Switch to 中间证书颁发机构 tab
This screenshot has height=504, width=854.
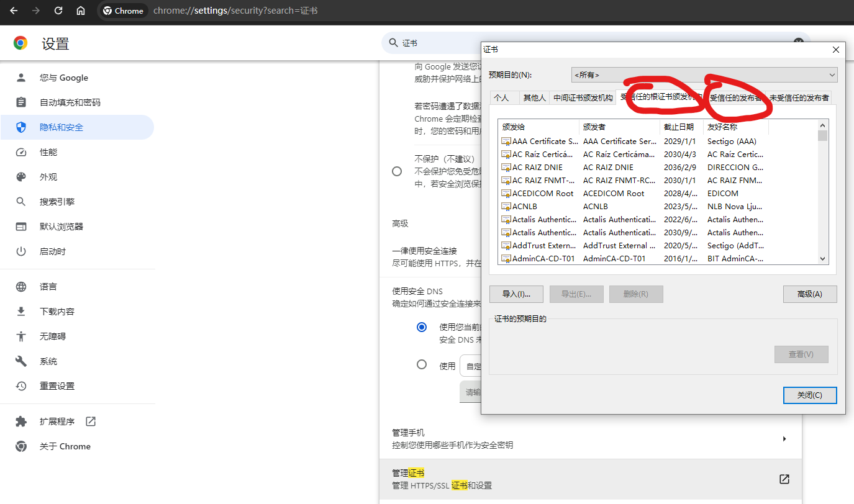(583, 97)
